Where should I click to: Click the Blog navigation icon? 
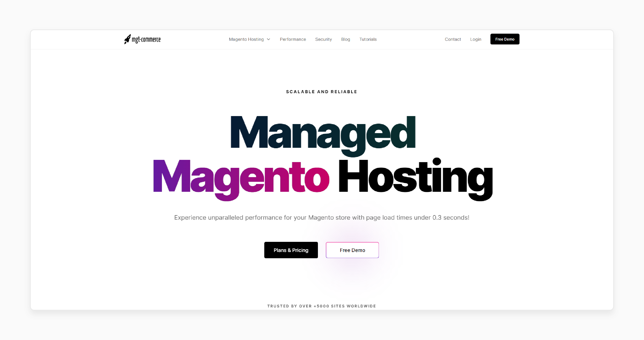[x=345, y=39]
